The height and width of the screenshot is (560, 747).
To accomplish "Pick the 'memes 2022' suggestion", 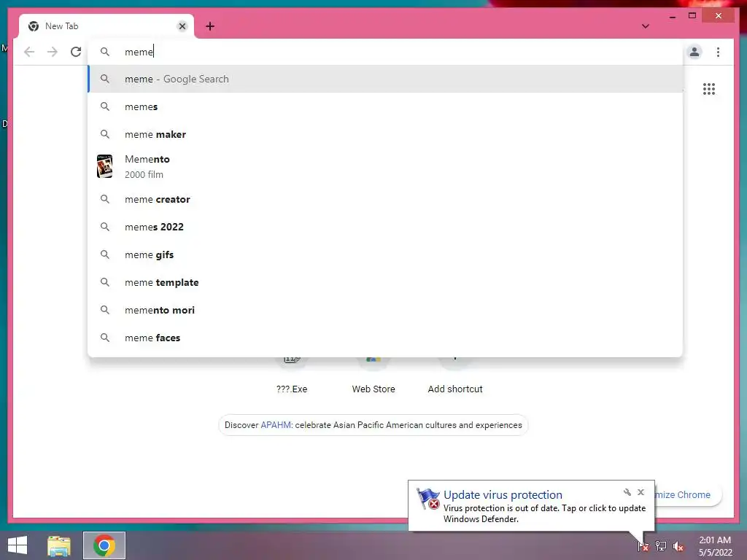I will pyautogui.click(x=385, y=227).
